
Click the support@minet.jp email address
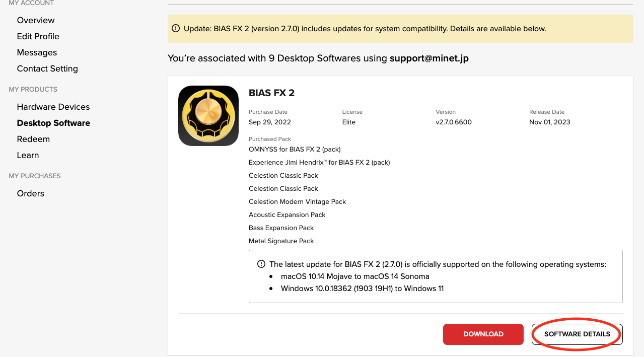tap(429, 58)
